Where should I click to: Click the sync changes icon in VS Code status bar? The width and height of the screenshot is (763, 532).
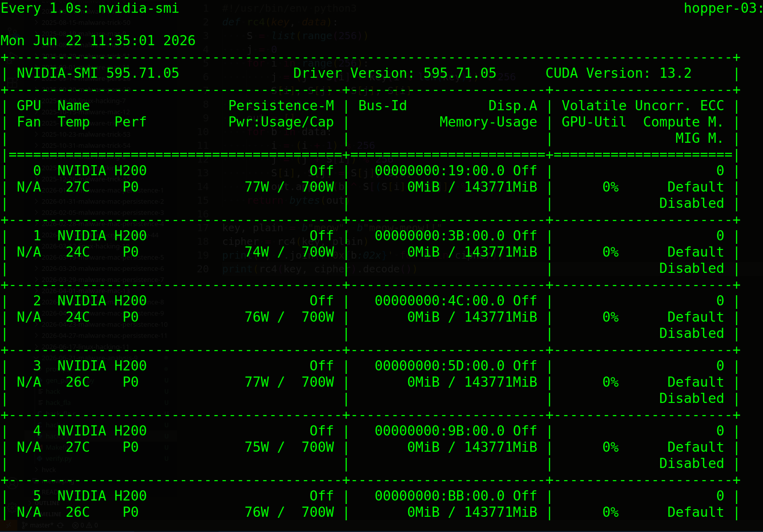[x=60, y=525]
